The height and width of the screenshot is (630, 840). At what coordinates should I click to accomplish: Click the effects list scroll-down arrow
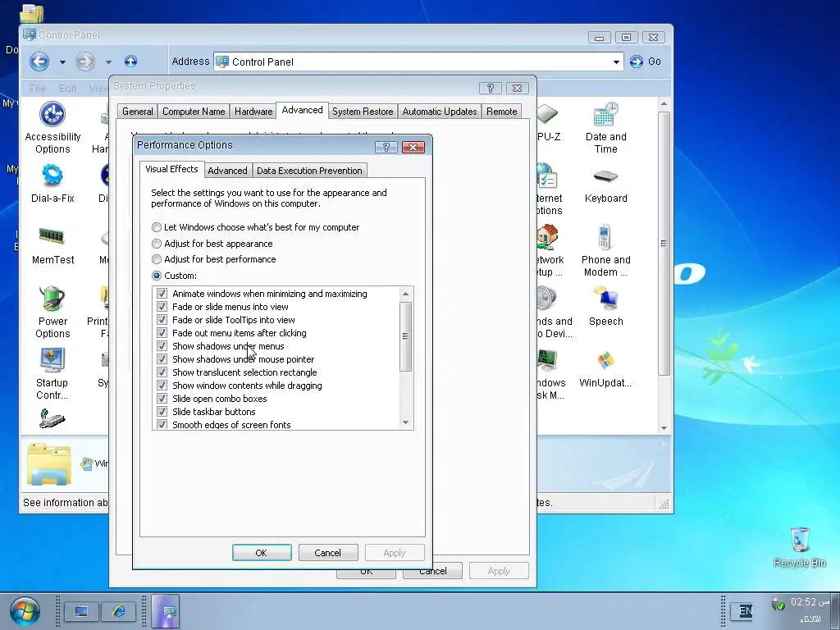coord(405,422)
